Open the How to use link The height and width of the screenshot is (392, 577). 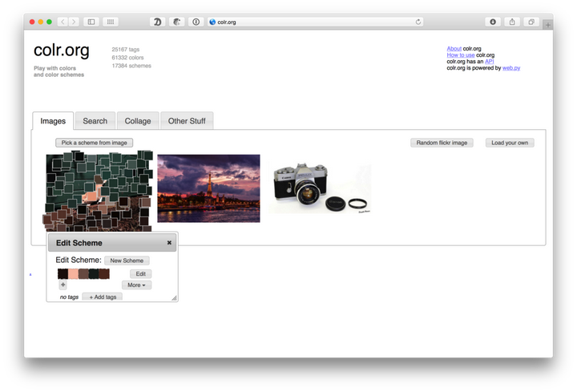tap(461, 55)
